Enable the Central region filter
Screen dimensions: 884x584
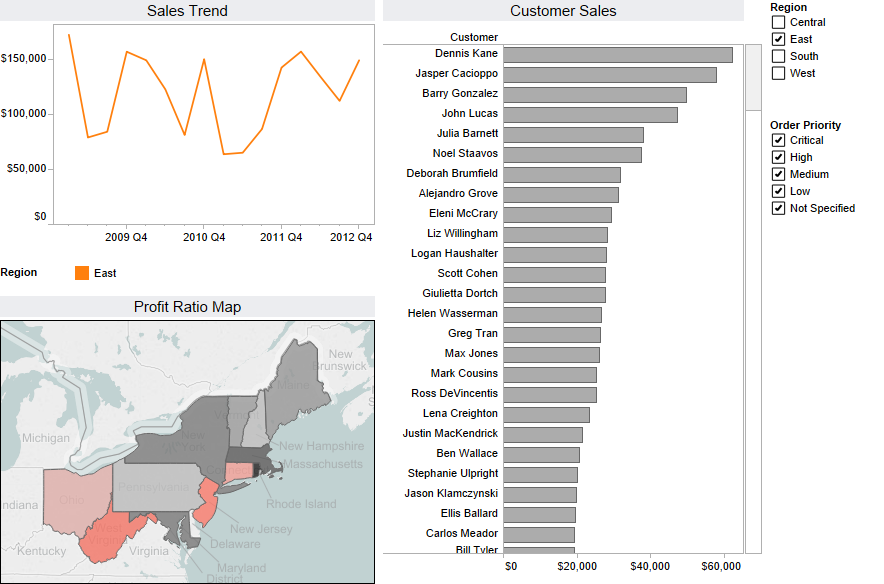click(x=778, y=22)
